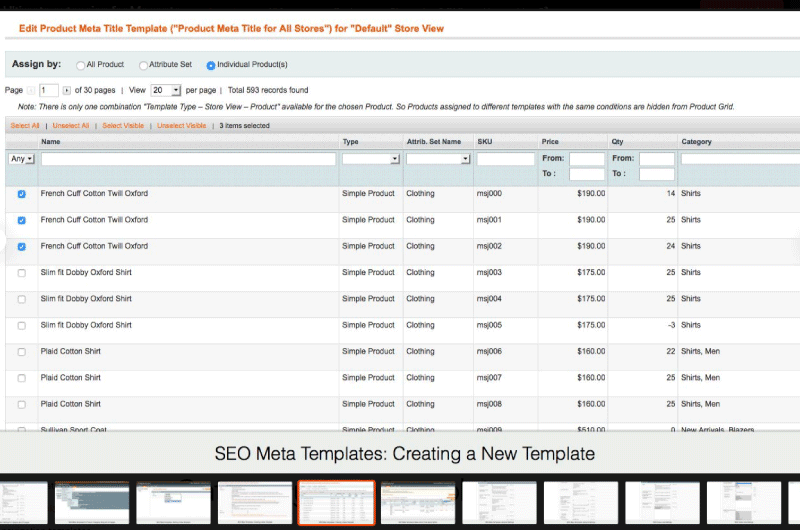Click the $190.00 price in msj001 row

point(591,220)
